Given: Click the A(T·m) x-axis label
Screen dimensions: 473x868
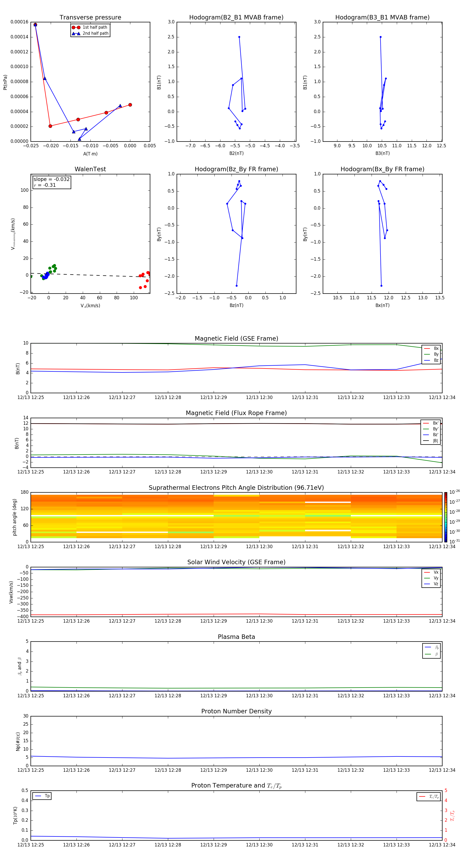Looking at the screenshot, I should pyautogui.click(x=90, y=154).
